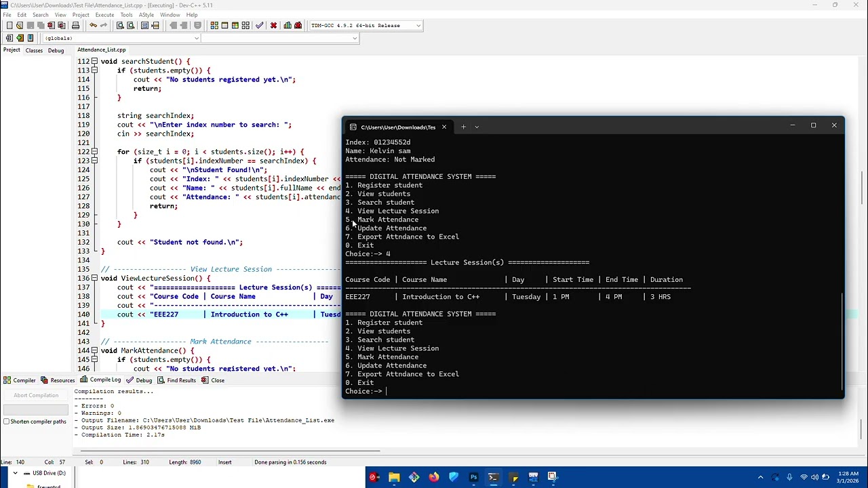Collapse the searchStudent function fold marker at line 112
This screenshot has height=488, width=868.
pos(94,62)
